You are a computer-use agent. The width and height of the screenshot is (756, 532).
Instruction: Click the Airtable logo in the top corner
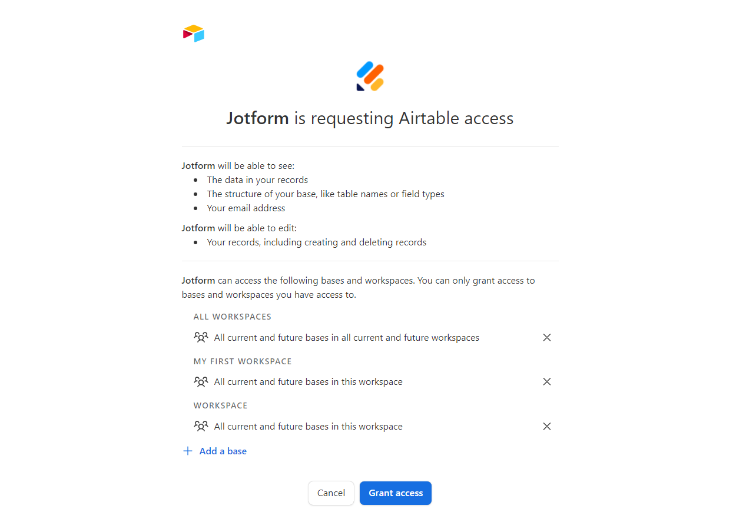[193, 34]
